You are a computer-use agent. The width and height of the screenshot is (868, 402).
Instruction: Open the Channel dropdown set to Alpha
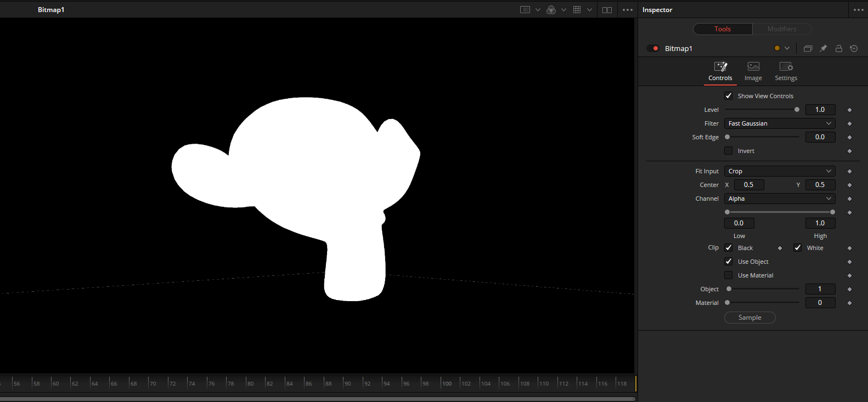pos(780,199)
